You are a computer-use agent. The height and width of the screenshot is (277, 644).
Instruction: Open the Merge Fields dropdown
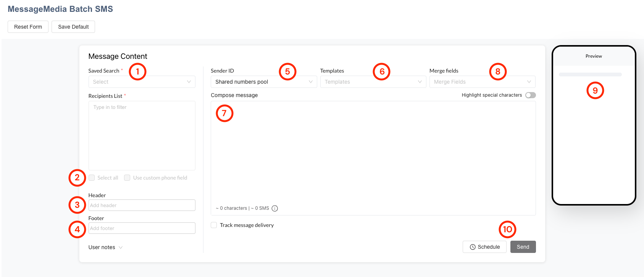click(482, 82)
